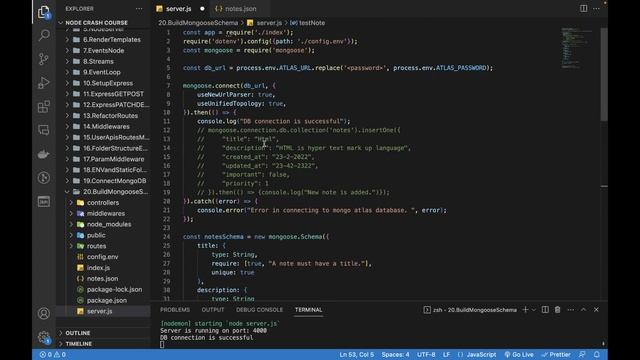
Task: Open package-lock.json in the explorer
Action: pos(104,289)
